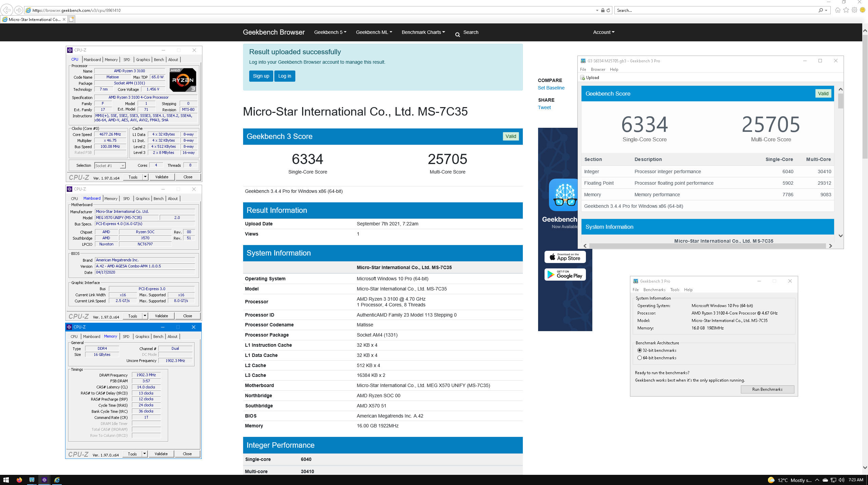This screenshot has width=868, height=485.
Task: Open Tools dropdown arrow in Mainboard CPU-Z window
Action: pyautogui.click(x=145, y=316)
